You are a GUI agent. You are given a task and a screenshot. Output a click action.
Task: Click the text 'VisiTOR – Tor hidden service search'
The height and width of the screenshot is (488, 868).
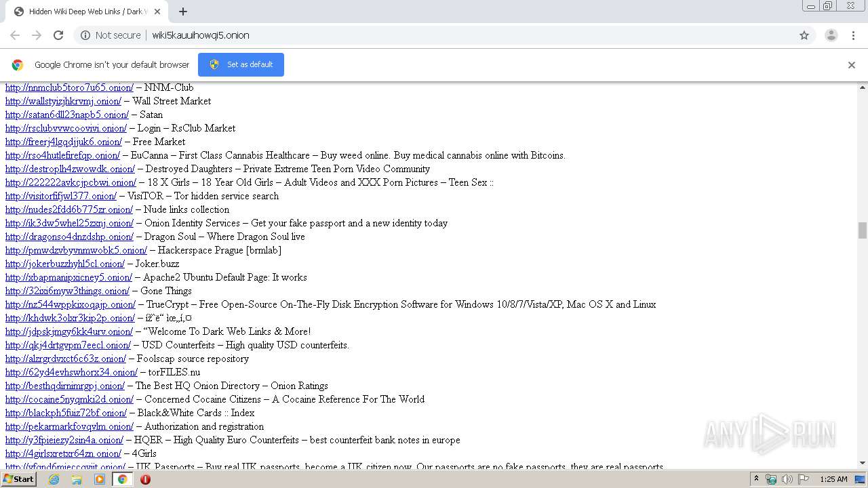[203, 196]
